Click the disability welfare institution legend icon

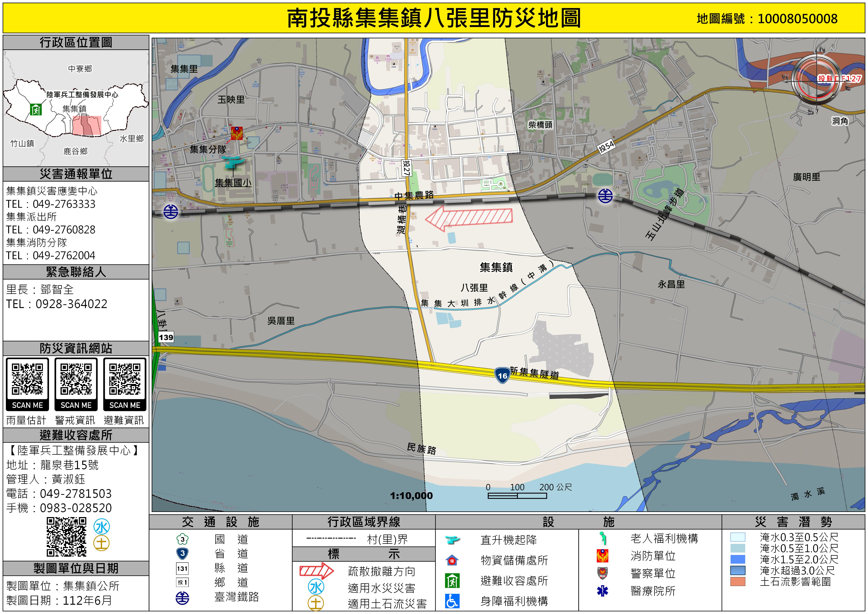click(452, 601)
